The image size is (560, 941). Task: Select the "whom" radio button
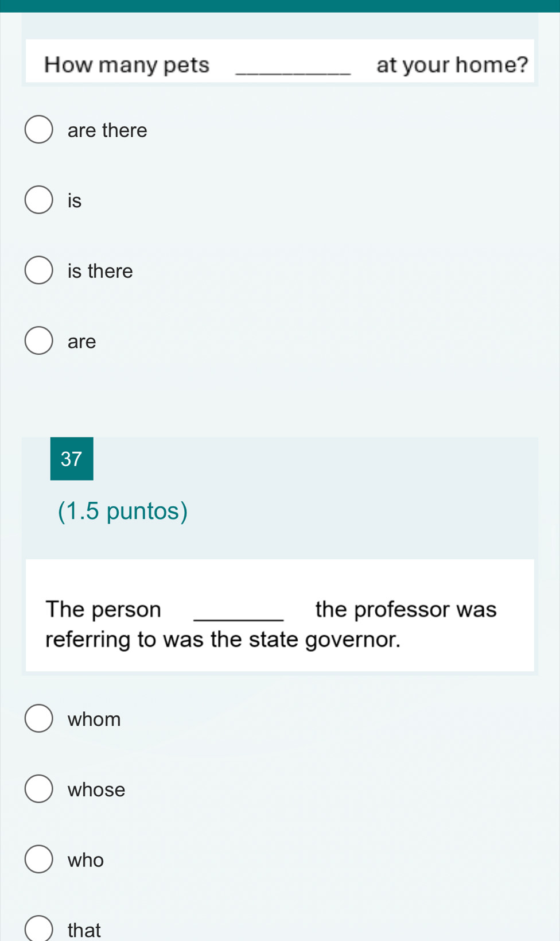(x=38, y=719)
